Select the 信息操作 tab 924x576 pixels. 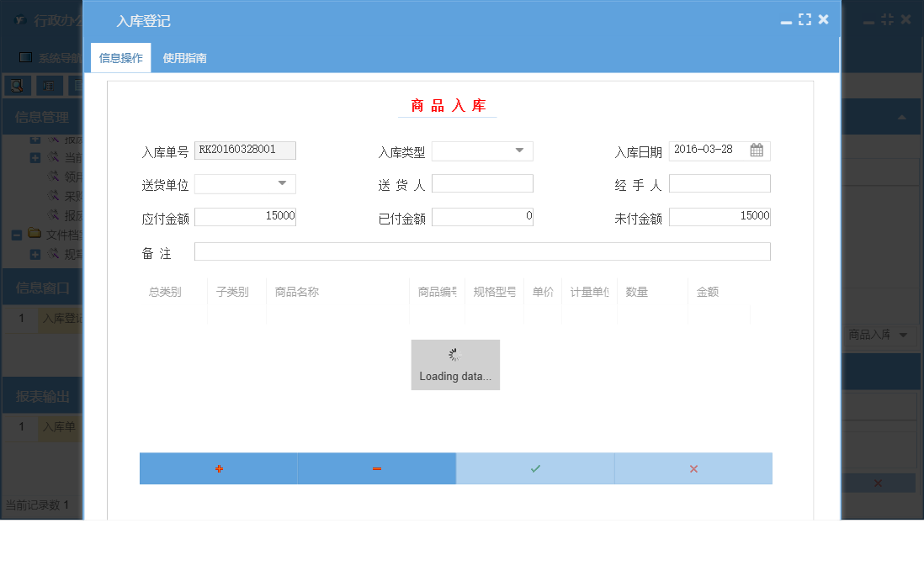pyautogui.click(x=119, y=59)
